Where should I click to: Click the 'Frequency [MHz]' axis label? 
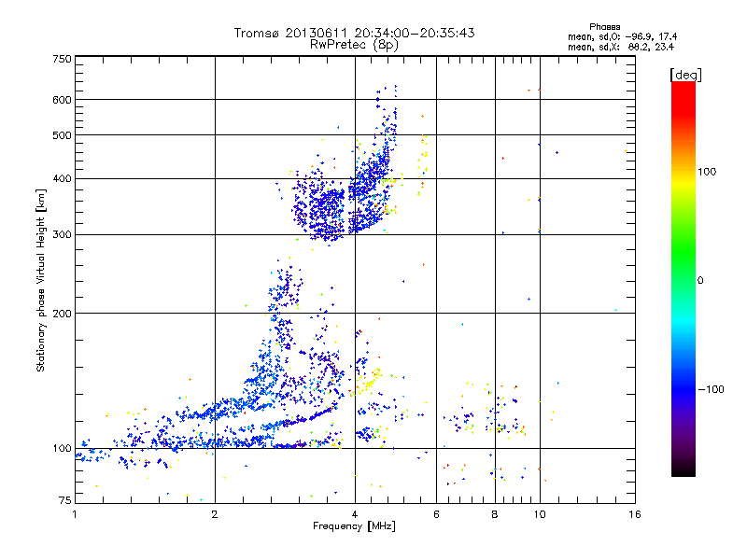click(x=354, y=526)
